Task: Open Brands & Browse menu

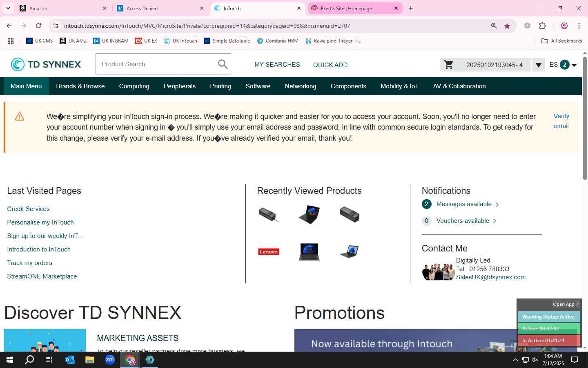Action: (80, 86)
